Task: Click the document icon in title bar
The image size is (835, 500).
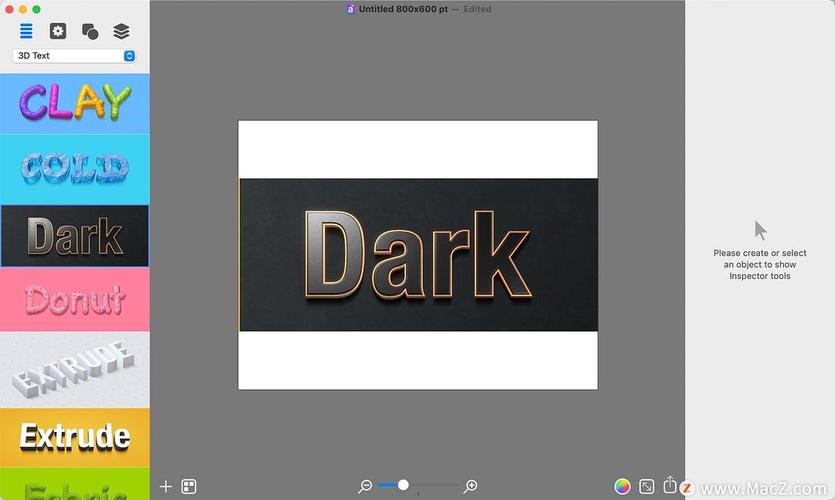Action: tap(350, 9)
